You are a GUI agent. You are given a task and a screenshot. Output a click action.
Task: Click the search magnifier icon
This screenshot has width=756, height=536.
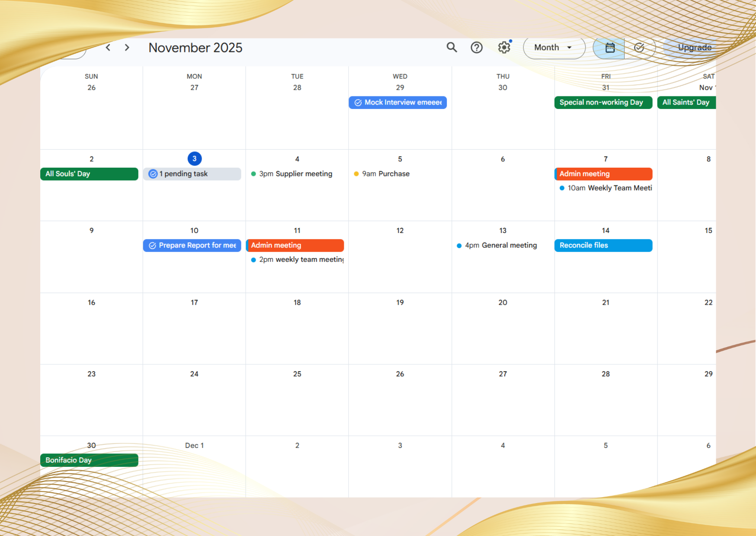(x=452, y=48)
